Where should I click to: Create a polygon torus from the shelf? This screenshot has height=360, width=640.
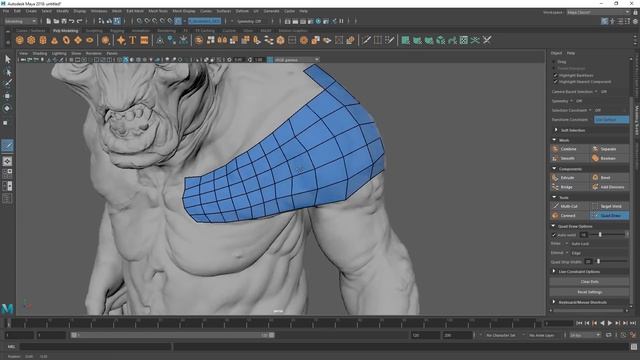[66, 40]
